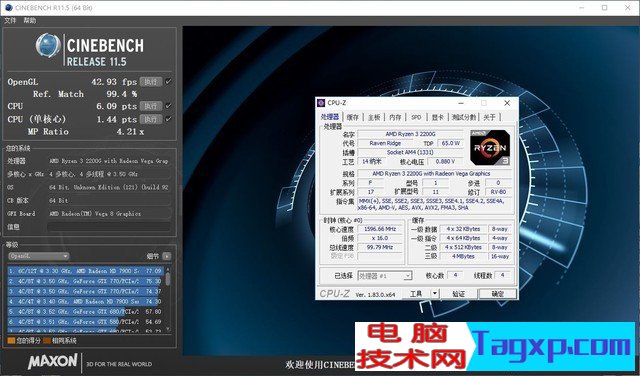
Task: Switch to CPU-Z 主板 tab
Action: [x=374, y=117]
